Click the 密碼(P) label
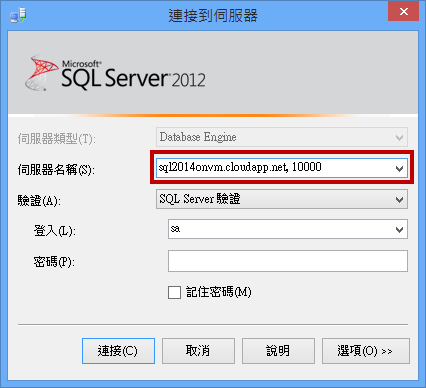The image size is (426, 388). (54, 262)
